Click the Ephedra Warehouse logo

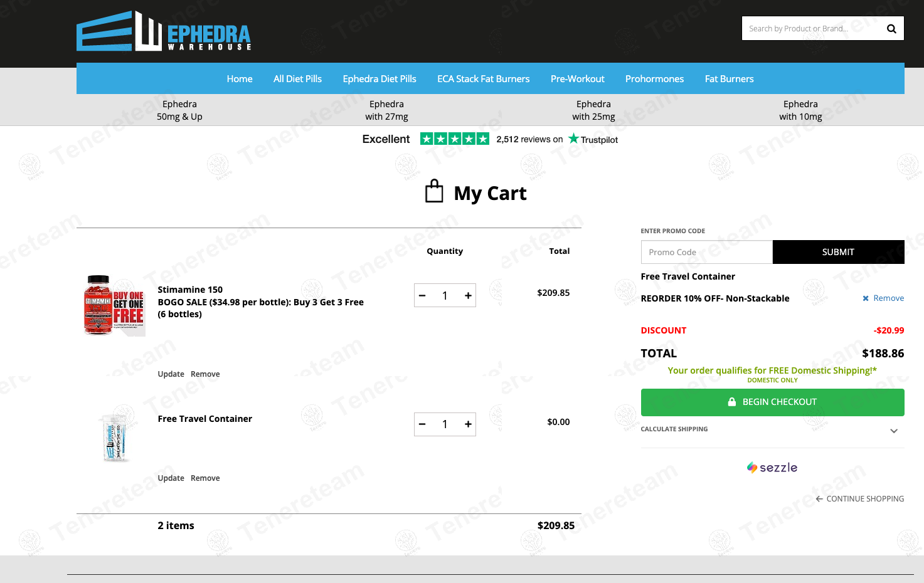point(164,31)
